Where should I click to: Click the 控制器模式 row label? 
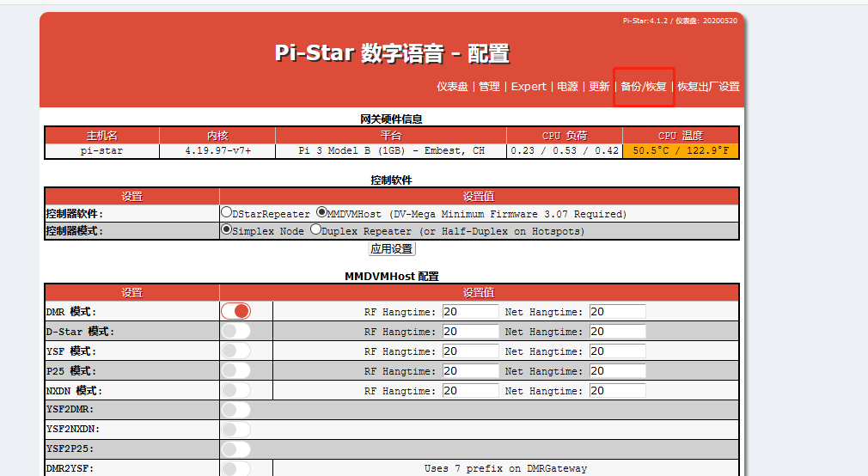point(74,231)
